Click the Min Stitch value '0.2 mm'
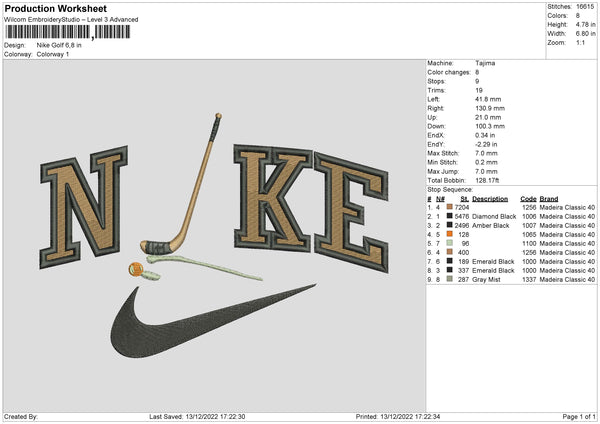The height and width of the screenshot is (424, 600). [x=486, y=163]
